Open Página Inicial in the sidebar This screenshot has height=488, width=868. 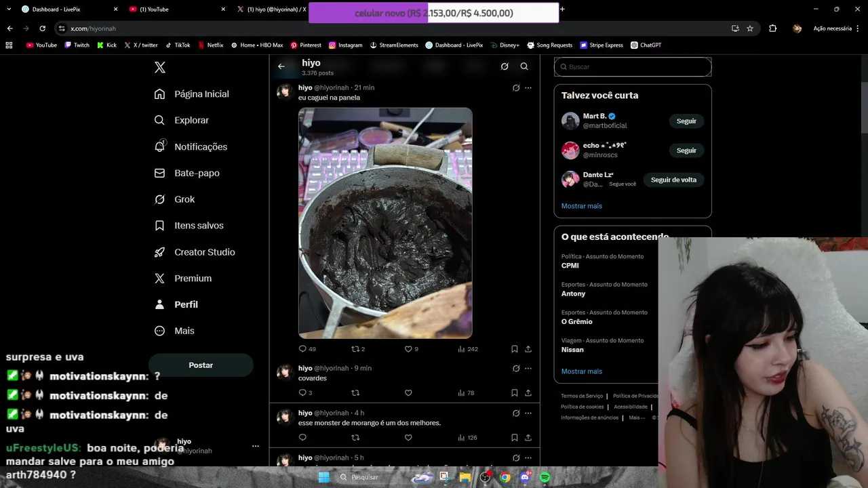tap(192, 94)
